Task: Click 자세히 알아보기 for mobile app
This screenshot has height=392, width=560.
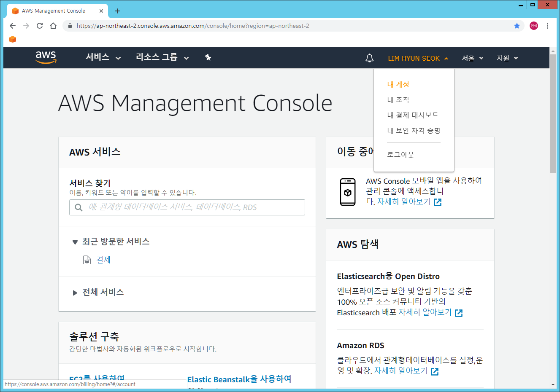Action: click(x=403, y=202)
